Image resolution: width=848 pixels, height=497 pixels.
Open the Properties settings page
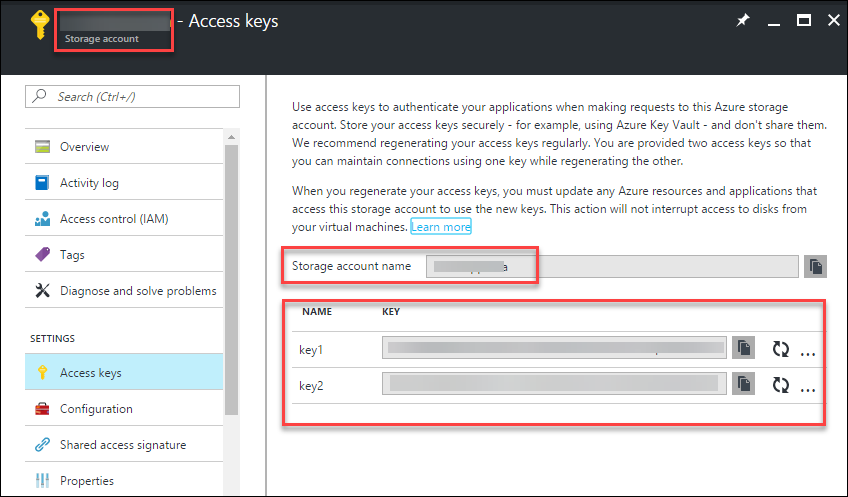(124, 480)
